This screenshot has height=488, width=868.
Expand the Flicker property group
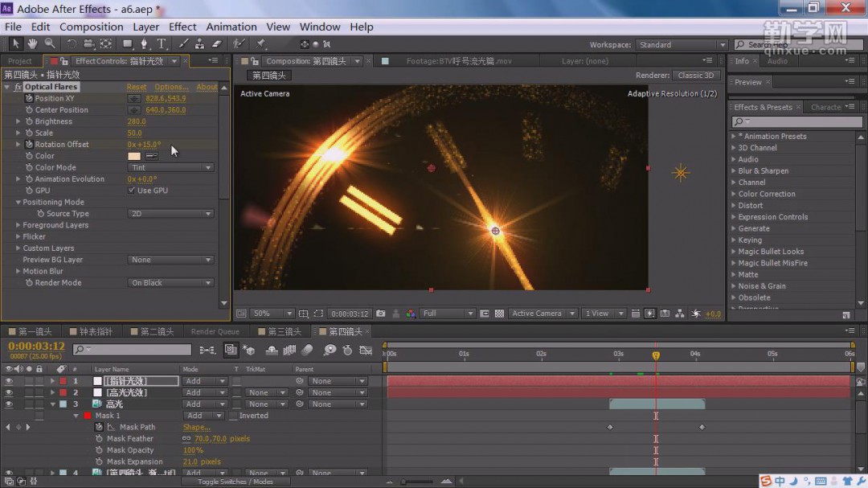click(x=18, y=237)
